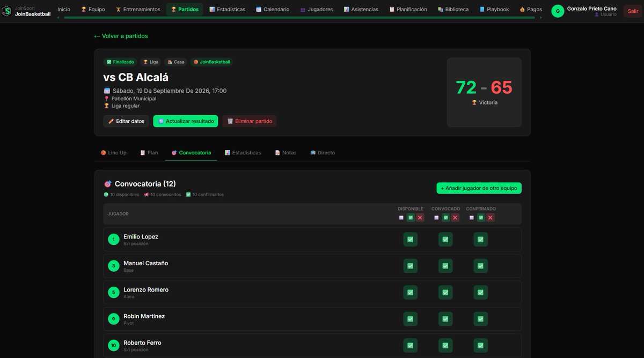Click jersey number 10 badge
644x358 pixels.
113,346
